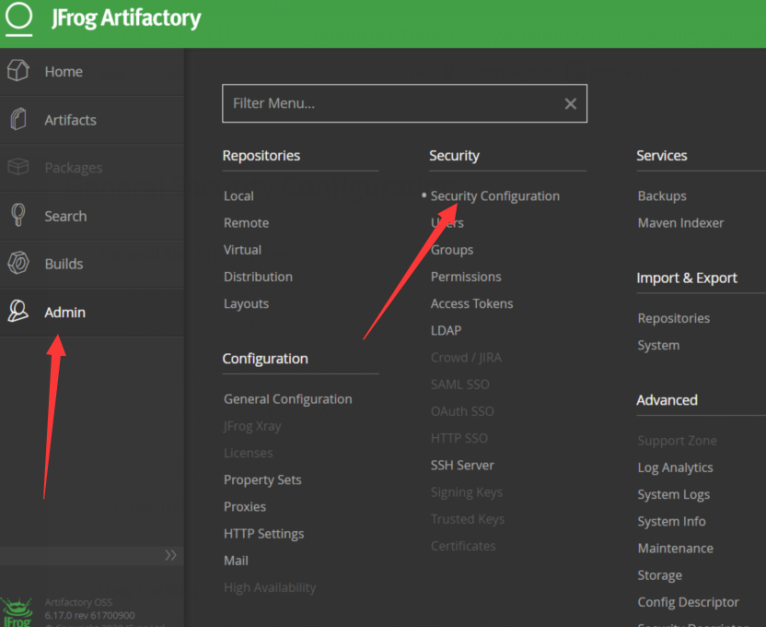Click the JFrog Artifactory circle logo
Image resolution: width=766 pixels, height=627 pixels.
[19, 17]
